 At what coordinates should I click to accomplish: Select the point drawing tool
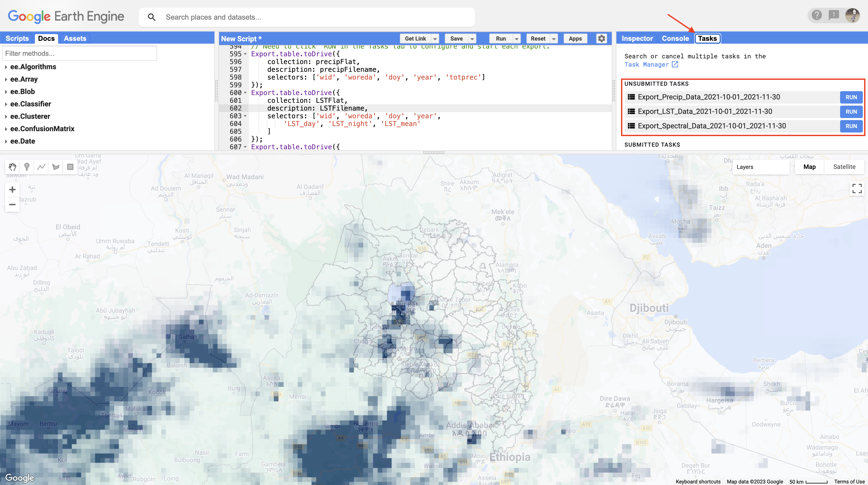27,167
